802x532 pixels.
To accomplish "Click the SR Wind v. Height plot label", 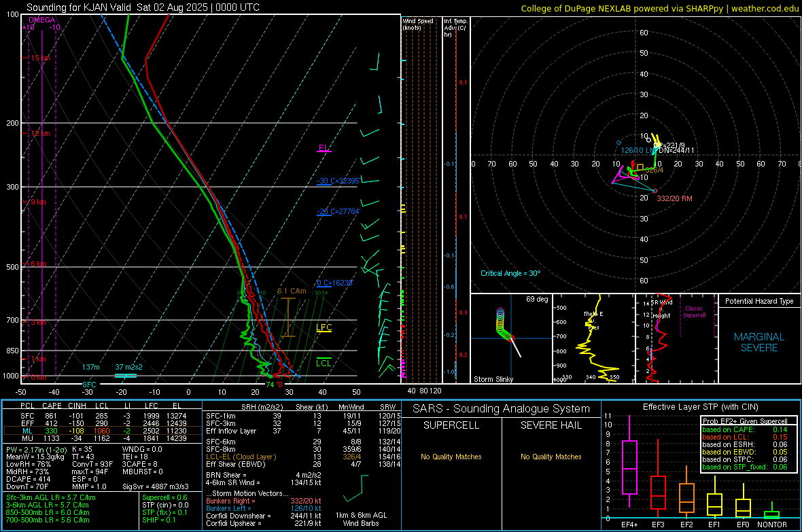I will click(x=662, y=309).
